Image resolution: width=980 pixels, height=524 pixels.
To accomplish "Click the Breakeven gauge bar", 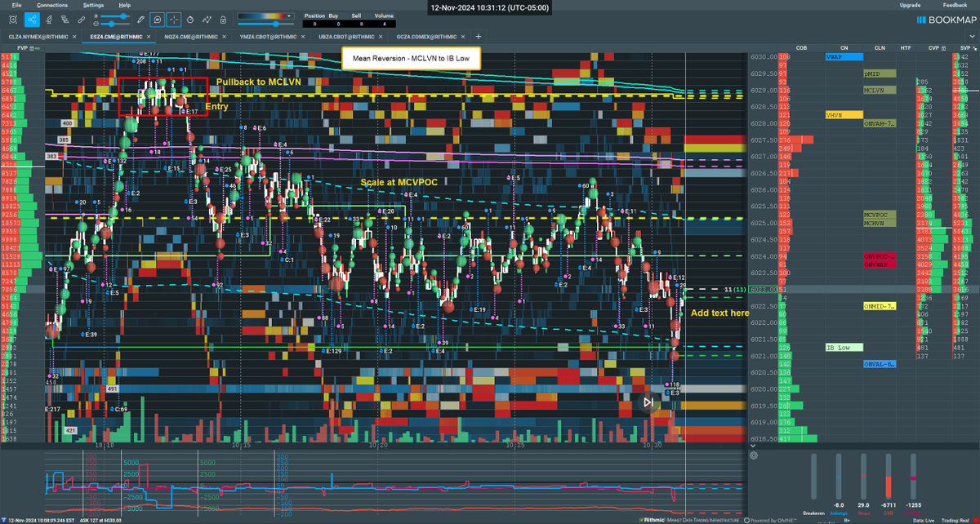I will pyautogui.click(x=813, y=476).
